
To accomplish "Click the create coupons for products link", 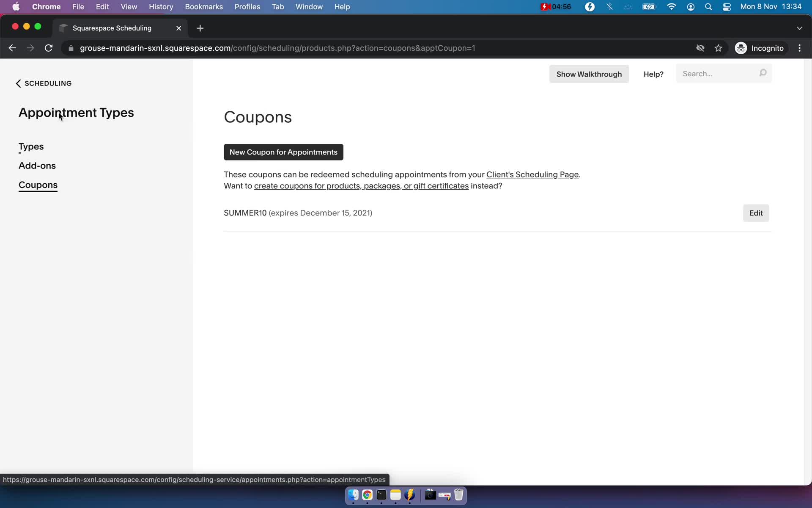I will 361,185.
